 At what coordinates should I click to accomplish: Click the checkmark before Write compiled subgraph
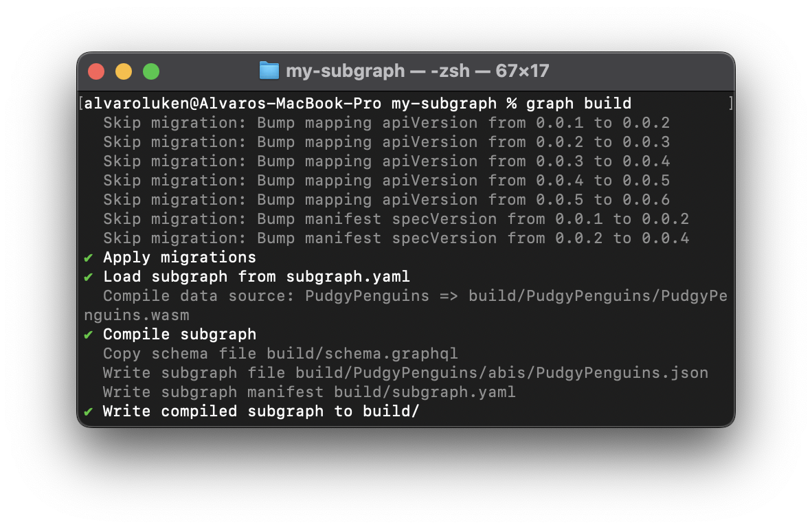point(89,412)
